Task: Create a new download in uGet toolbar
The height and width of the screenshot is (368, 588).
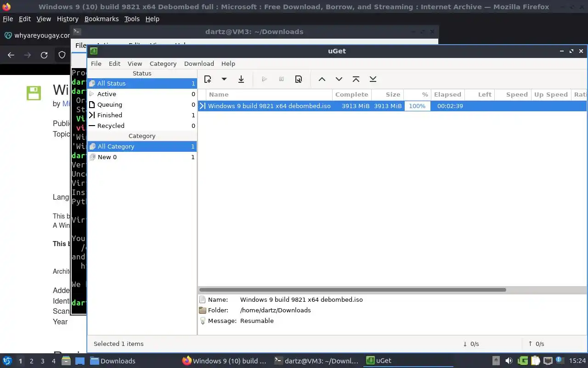Action: click(x=208, y=79)
